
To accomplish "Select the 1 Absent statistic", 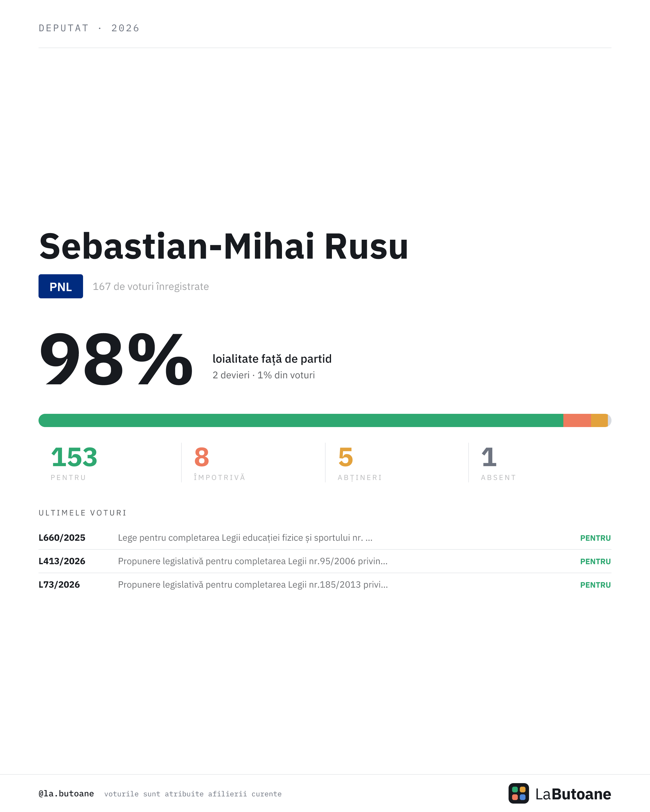I will (x=498, y=463).
